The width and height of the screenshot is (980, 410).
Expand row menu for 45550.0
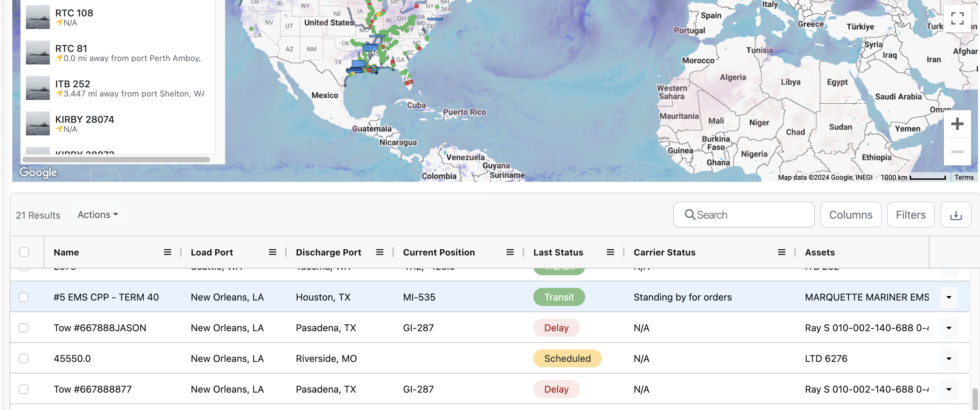click(x=948, y=358)
